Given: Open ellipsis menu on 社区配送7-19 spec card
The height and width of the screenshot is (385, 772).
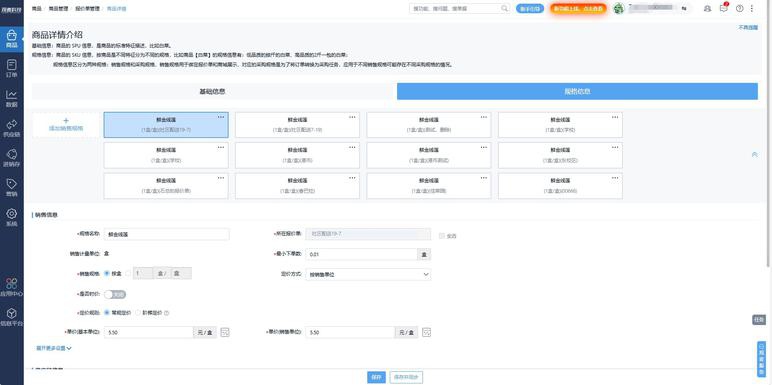Looking at the screenshot, I should (x=353, y=117).
